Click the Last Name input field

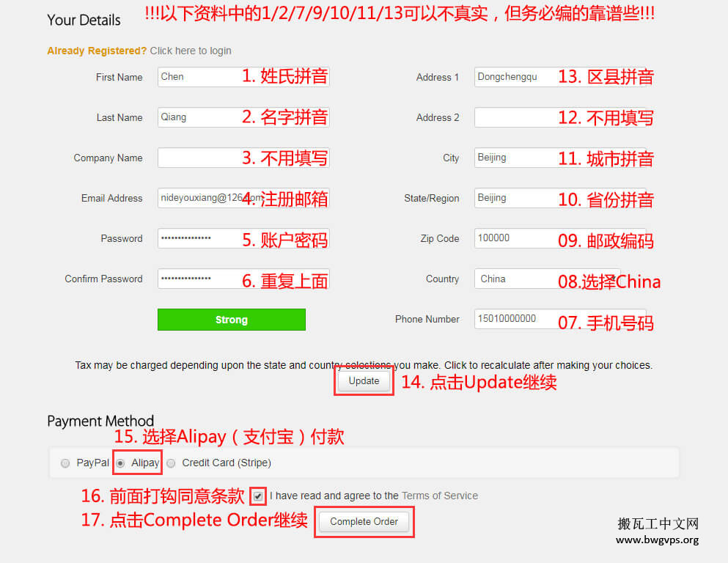pyautogui.click(x=243, y=117)
